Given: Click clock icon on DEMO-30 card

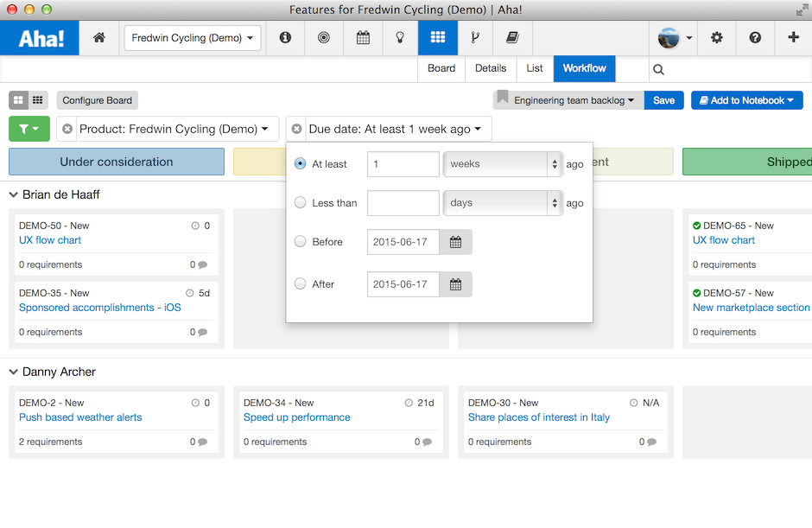Looking at the screenshot, I should (x=633, y=403).
